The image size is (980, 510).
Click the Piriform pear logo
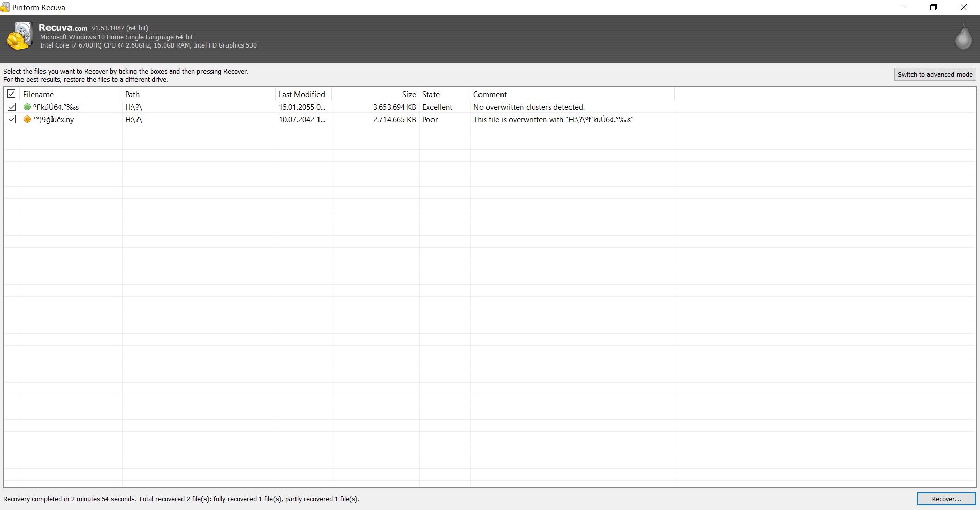click(x=963, y=37)
